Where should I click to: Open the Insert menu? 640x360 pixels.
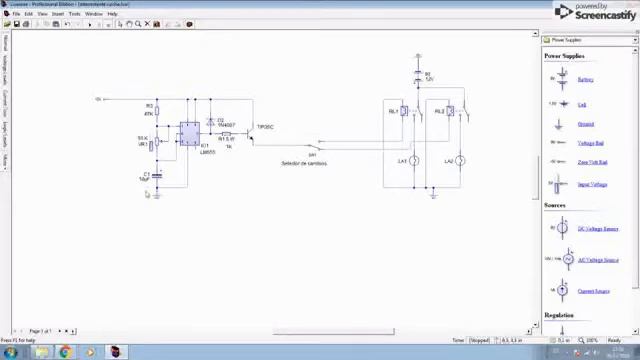coord(58,14)
